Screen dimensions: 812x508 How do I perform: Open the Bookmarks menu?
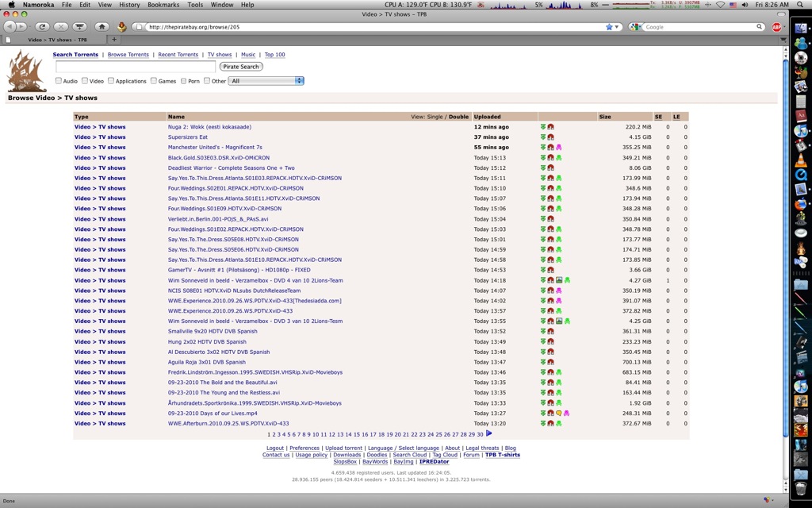pyautogui.click(x=163, y=4)
